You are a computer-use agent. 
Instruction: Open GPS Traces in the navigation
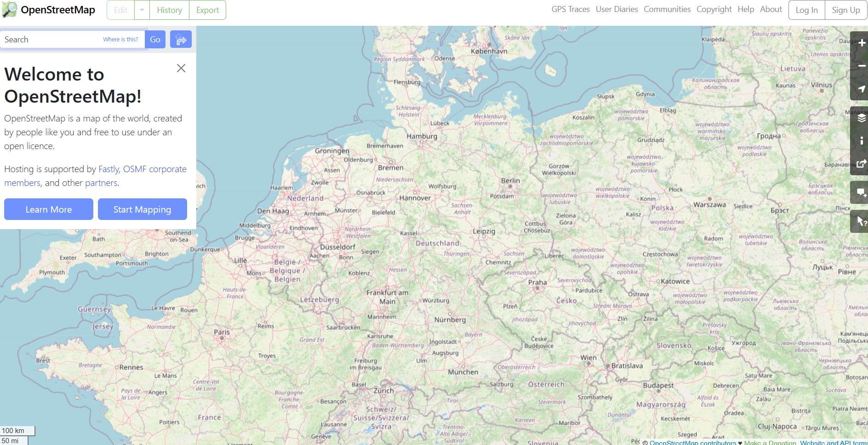pos(571,9)
